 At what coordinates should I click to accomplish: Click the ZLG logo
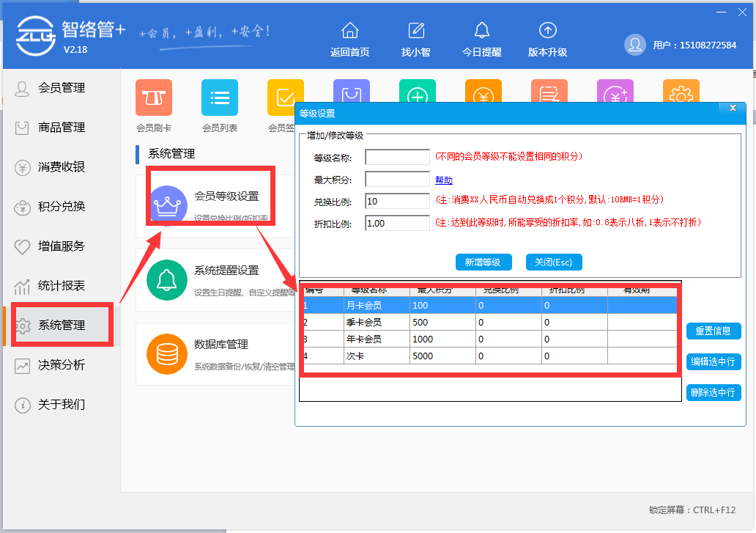click(35, 36)
